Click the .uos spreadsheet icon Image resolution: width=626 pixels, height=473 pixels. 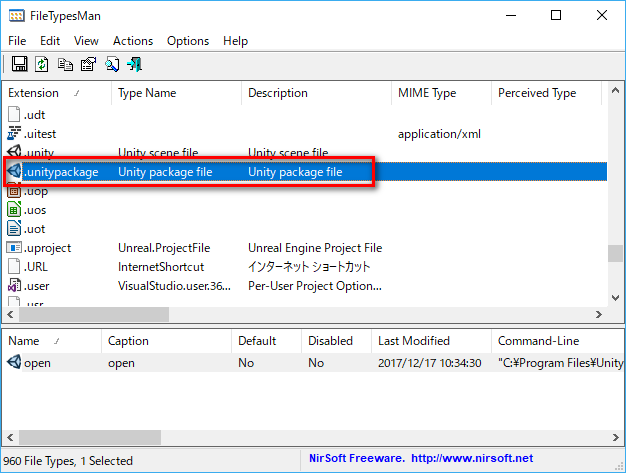[14, 210]
